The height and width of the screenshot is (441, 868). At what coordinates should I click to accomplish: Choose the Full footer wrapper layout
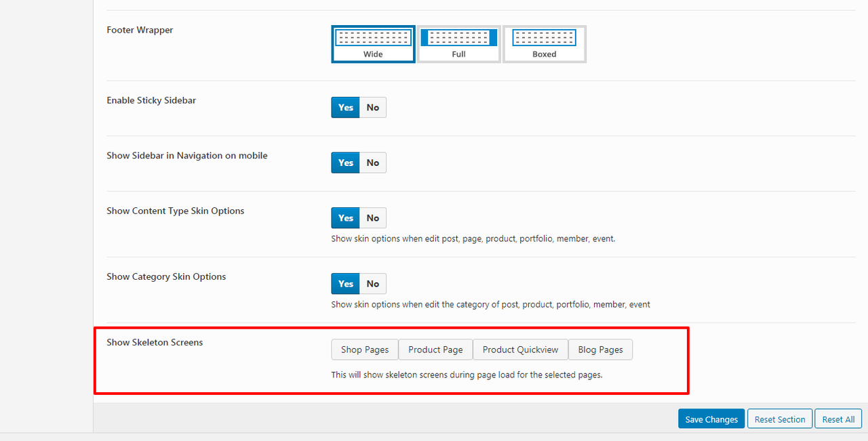click(459, 44)
